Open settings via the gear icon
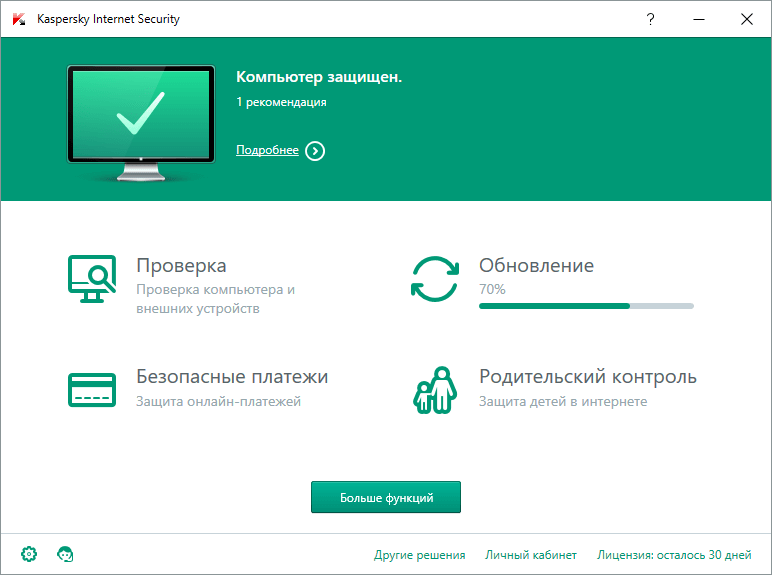 [x=29, y=554]
